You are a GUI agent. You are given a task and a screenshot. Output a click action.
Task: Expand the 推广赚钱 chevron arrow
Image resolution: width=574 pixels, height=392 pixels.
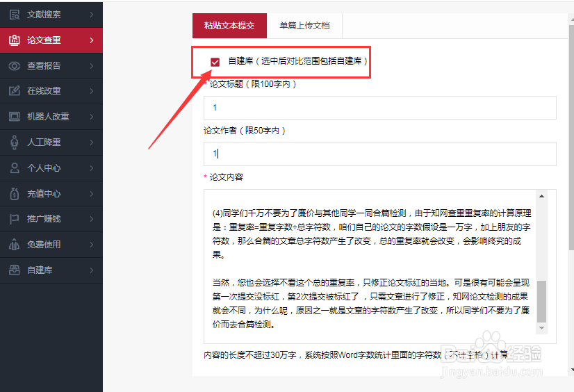tap(92, 219)
